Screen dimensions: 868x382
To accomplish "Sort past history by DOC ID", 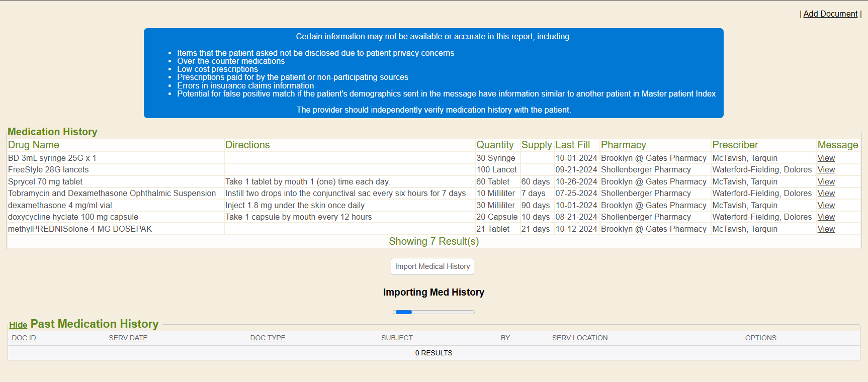I will coord(24,338).
